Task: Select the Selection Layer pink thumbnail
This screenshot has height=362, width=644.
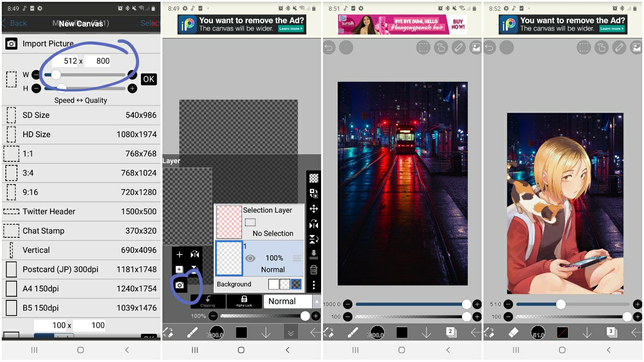Action: (x=229, y=221)
